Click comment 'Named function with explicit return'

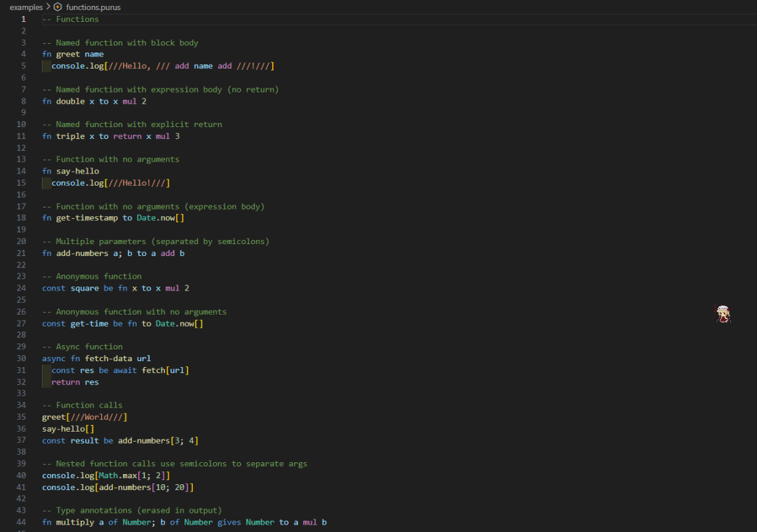pos(139,124)
